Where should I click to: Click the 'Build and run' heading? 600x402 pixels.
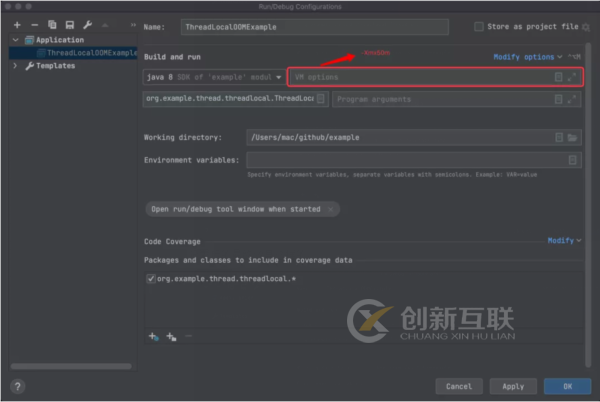pyautogui.click(x=172, y=57)
